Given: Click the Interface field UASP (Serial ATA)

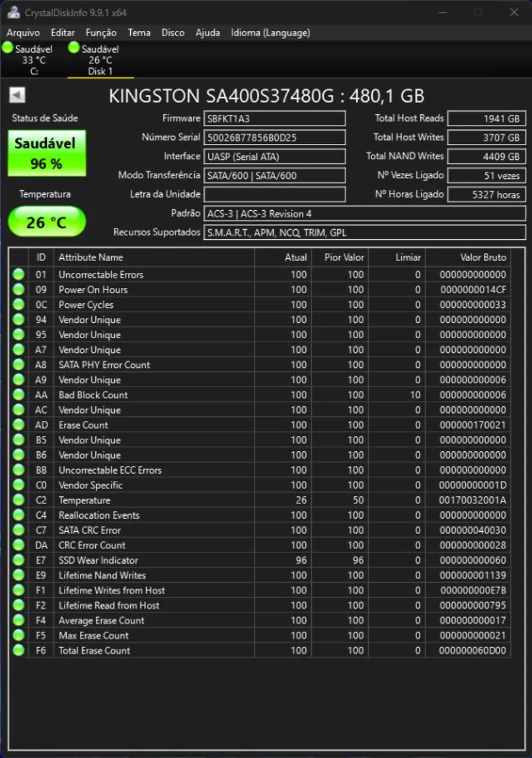Looking at the screenshot, I should [275, 156].
